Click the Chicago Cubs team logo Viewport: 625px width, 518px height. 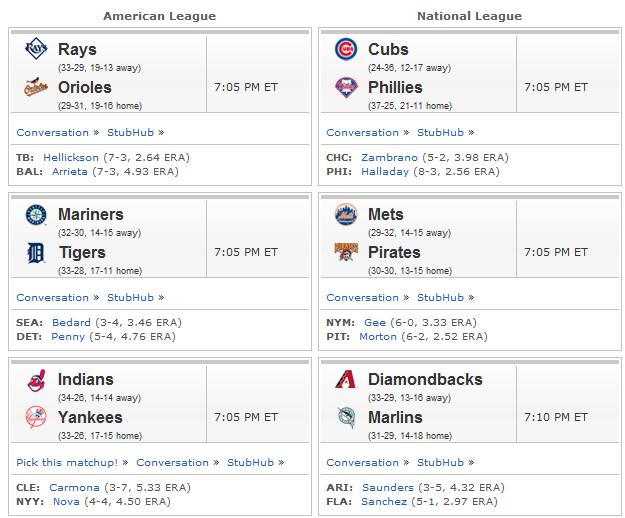click(346, 49)
